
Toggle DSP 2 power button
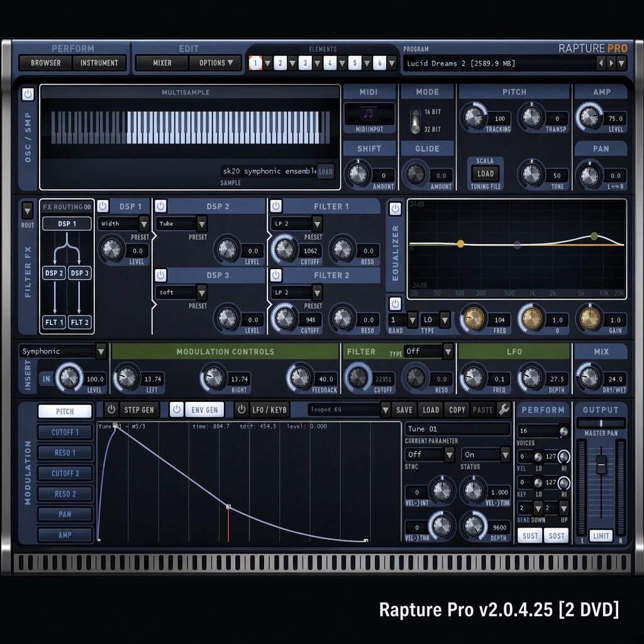click(x=160, y=206)
